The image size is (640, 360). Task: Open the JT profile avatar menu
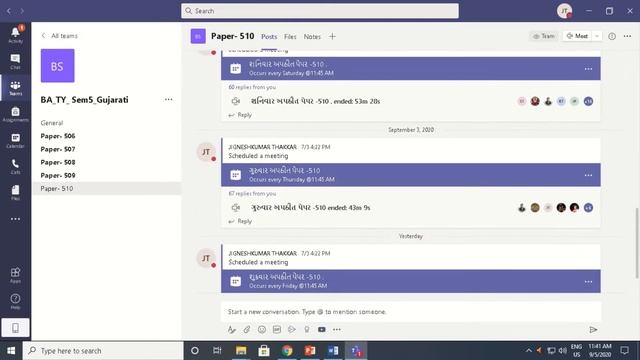coord(564,11)
